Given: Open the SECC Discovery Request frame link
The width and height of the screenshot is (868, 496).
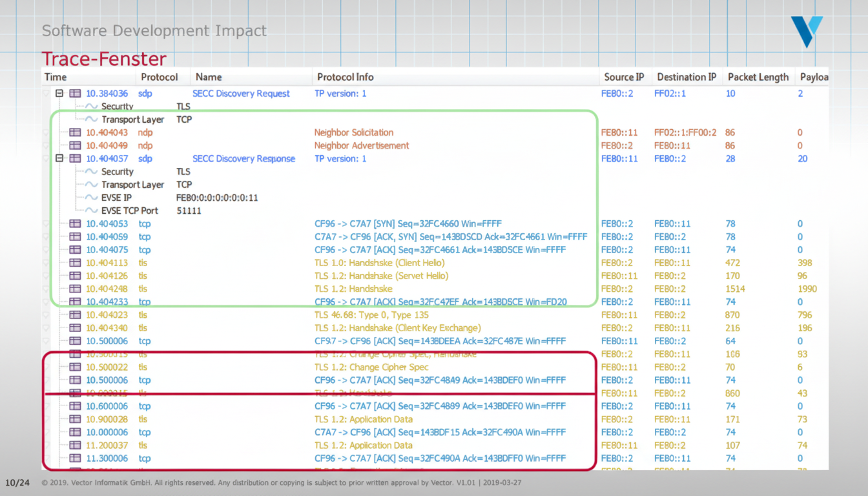Looking at the screenshot, I should [x=241, y=93].
